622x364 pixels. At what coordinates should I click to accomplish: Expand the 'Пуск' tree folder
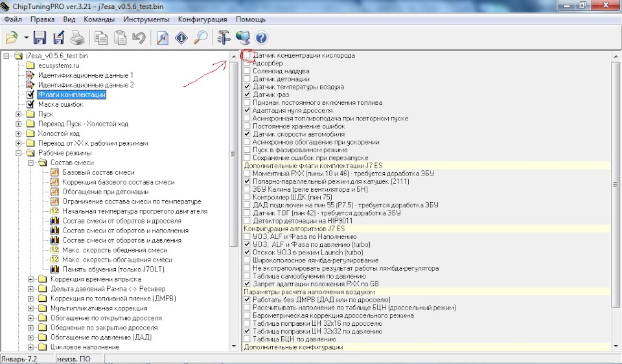tap(18, 114)
